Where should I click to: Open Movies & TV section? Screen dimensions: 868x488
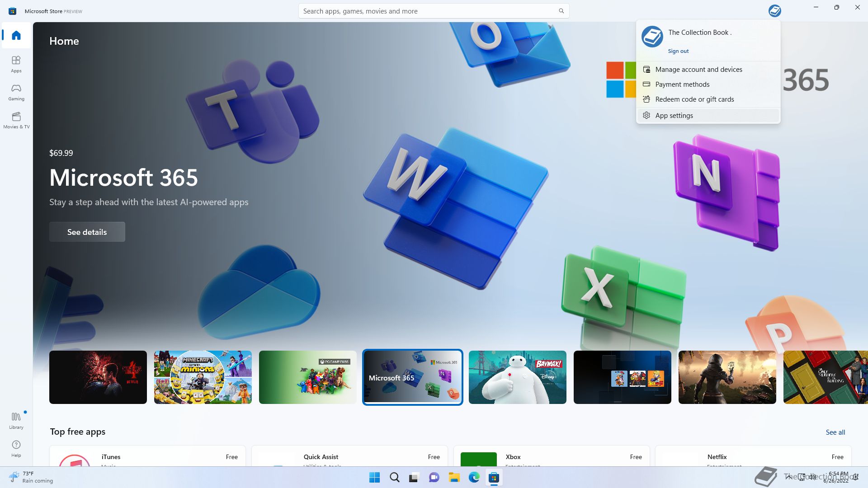tap(16, 120)
